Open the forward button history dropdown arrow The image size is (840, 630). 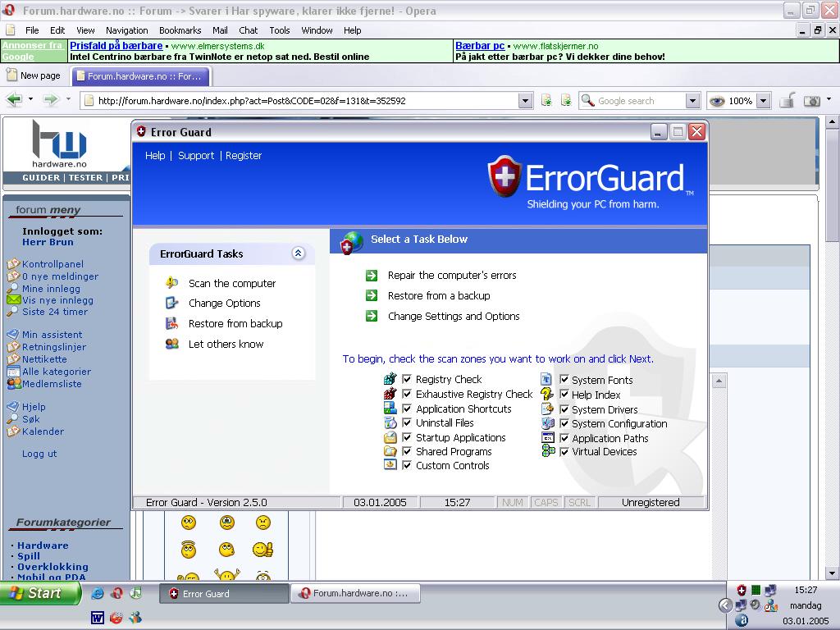68,99
